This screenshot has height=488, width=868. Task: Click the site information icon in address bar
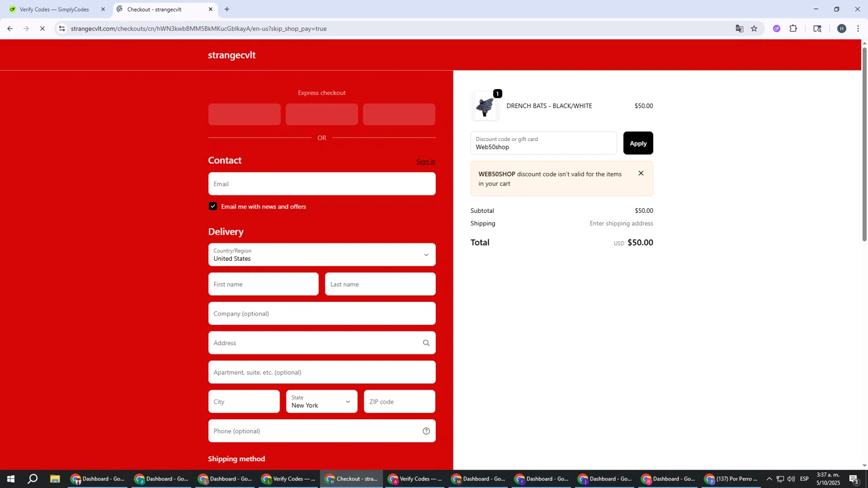[x=62, y=28]
